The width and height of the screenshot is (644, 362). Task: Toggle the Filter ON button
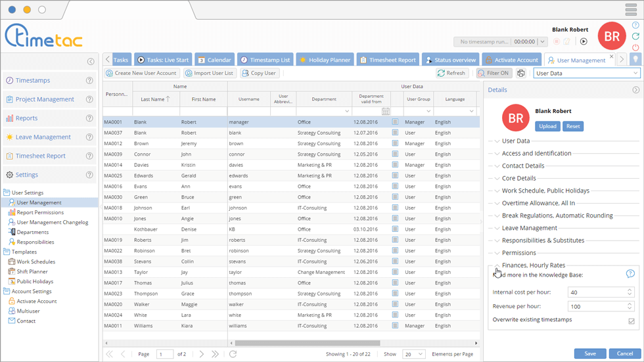point(494,74)
